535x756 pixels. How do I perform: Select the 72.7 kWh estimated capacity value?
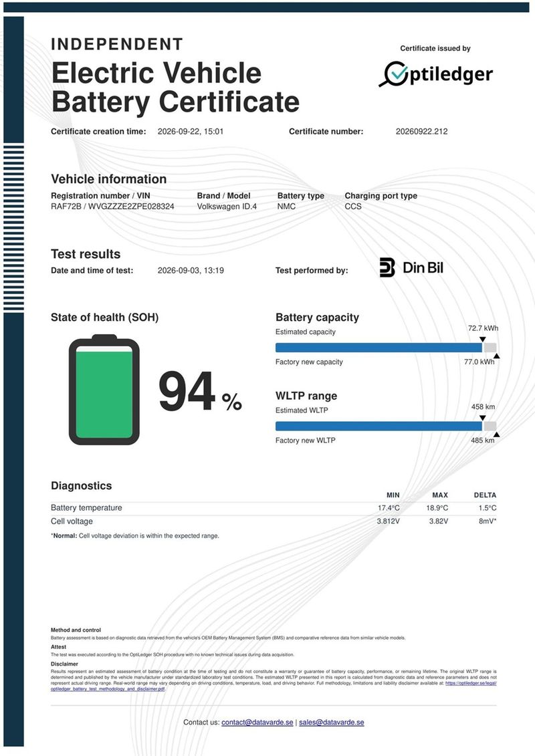point(483,328)
